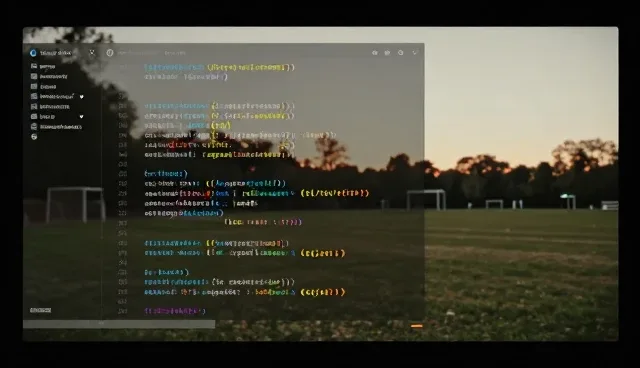Toggle the heart on the fourth sidebar item
This screenshot has height=368, width=640.
click(x=82, y=97)
